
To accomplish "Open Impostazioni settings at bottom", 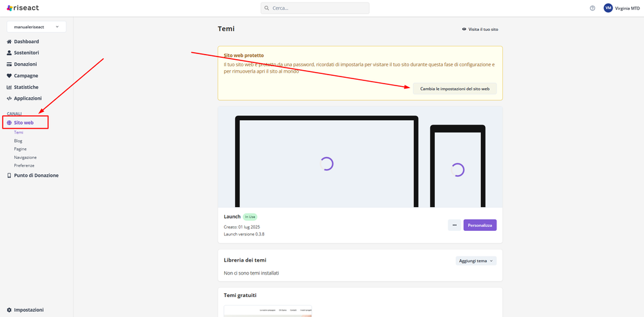I will coord(28,310).
